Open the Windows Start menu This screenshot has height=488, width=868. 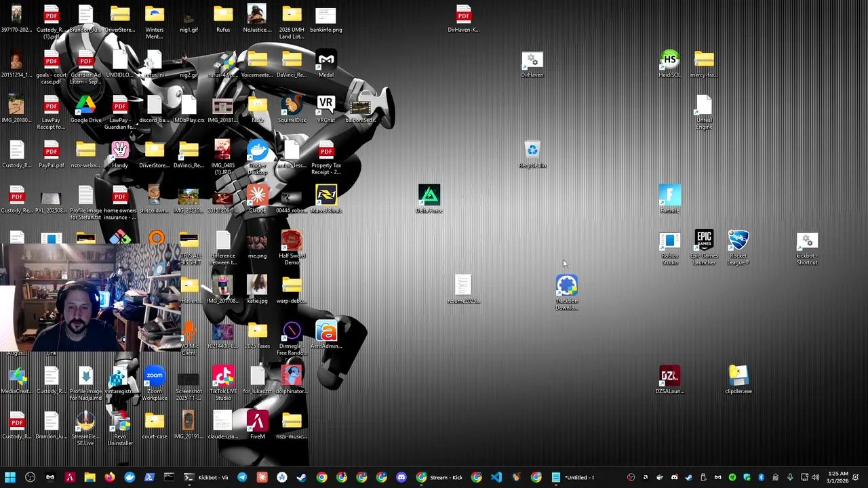[x=10, y=477]
